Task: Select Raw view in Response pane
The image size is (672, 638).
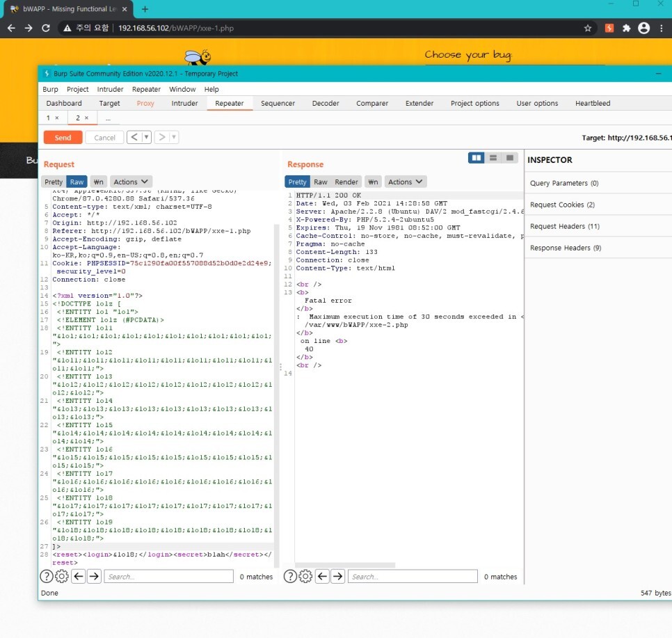Action: [320, 182]
